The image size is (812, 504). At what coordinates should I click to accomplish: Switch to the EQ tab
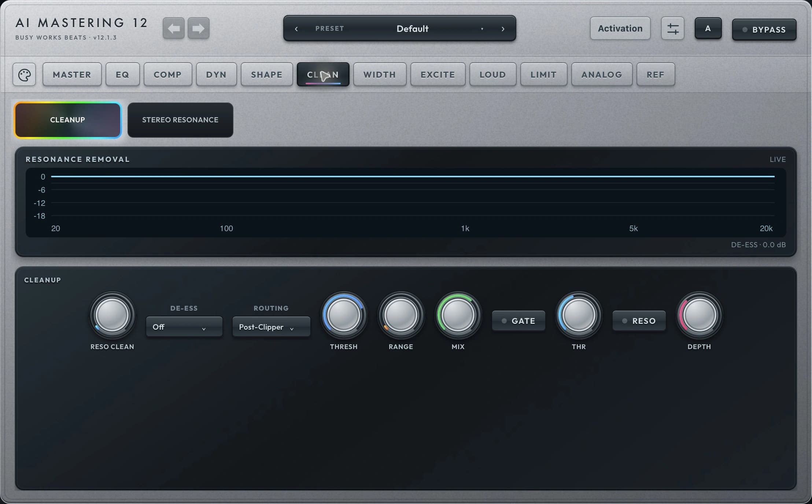pos(122,75)
